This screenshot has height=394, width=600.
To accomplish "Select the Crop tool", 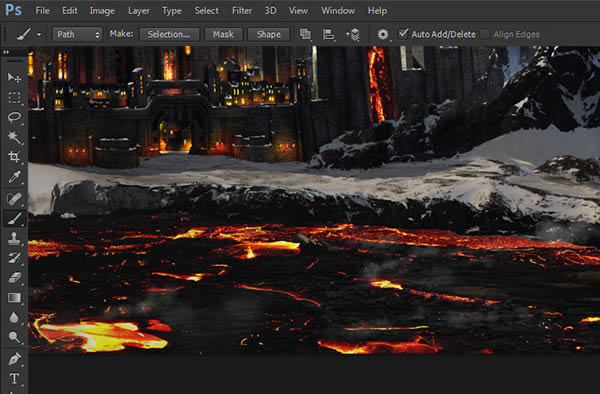I will (x=14, y=156).
